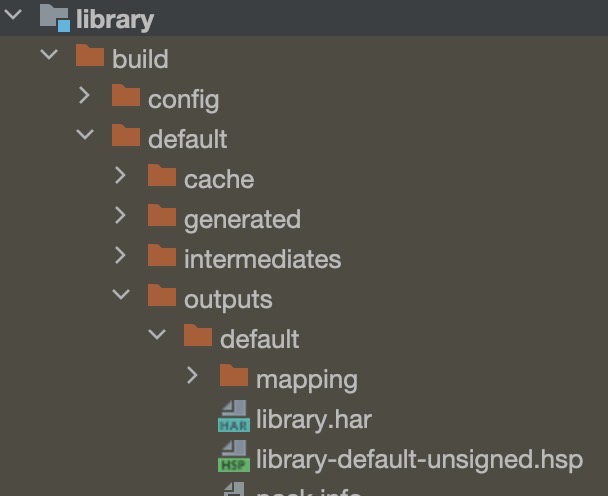Click the mapping folder icon
The image size is (608, 496).
[x=234, y=375]
